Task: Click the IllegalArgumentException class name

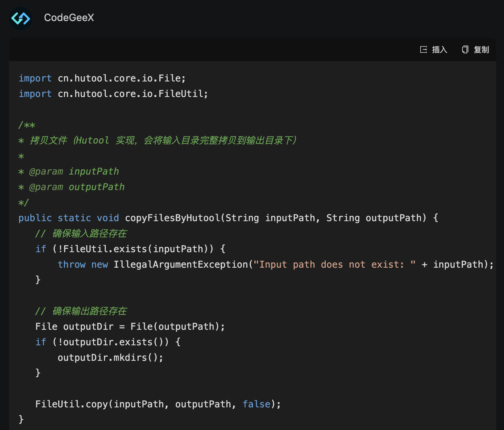Action: (181, 264)
